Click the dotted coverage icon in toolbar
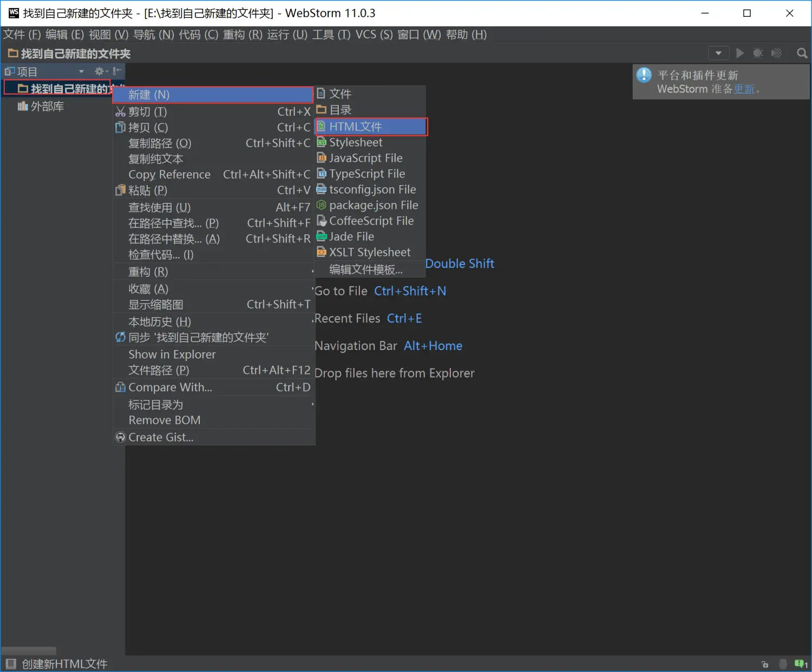Image resolution: width=812 pixels, height=672 pixels. (x=776, y=53)
